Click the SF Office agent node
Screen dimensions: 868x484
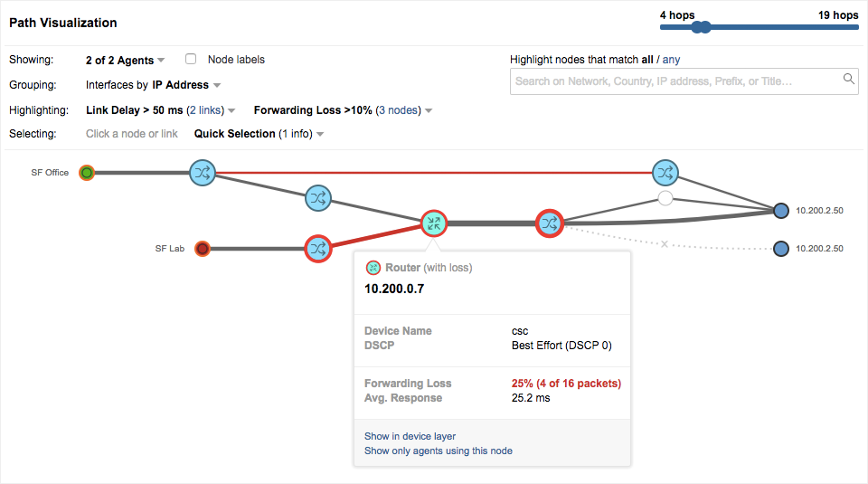pyautogui.click(x=87, y=172)
